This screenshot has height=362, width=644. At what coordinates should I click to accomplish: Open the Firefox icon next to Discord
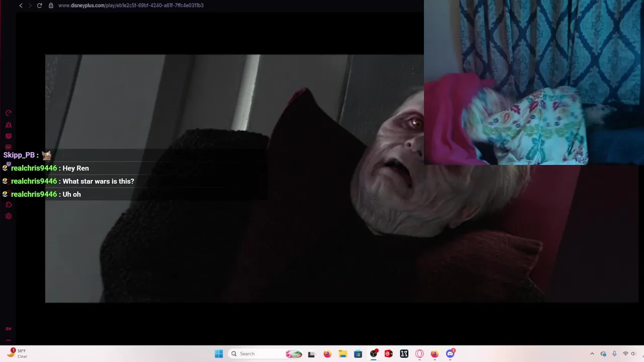point(435,354)
